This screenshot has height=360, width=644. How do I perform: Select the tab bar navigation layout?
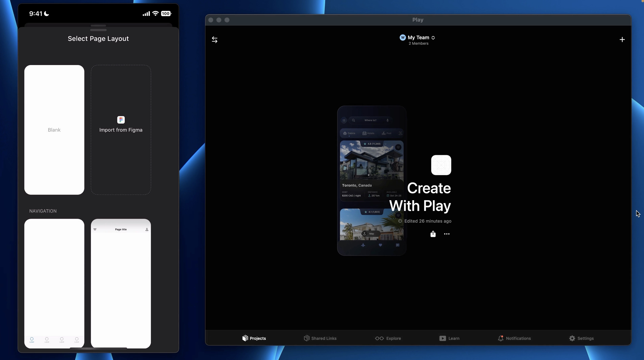click(x=54, y=283)
